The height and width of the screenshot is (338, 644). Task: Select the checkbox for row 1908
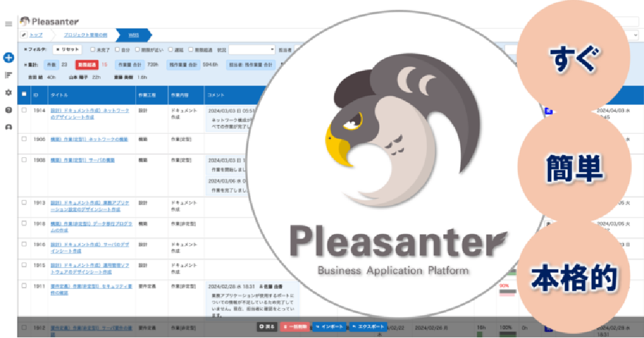[24, 160]
